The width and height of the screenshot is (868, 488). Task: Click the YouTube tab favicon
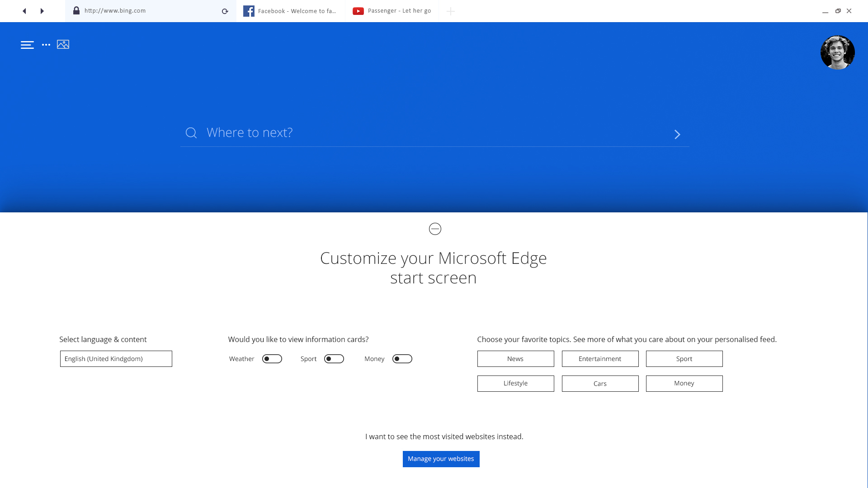pos(358,11)
